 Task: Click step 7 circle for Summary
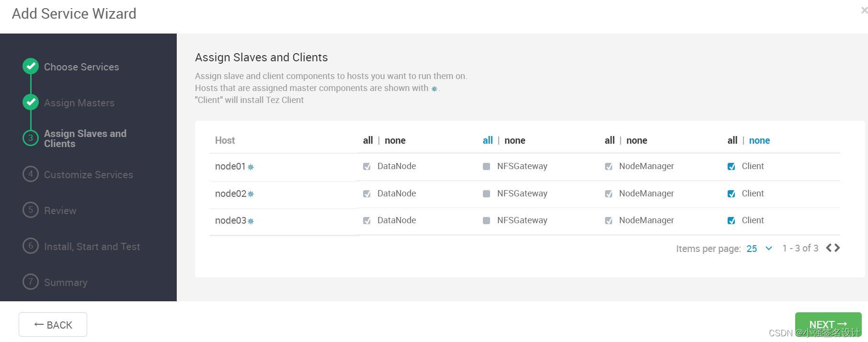[x=31, y=282]
